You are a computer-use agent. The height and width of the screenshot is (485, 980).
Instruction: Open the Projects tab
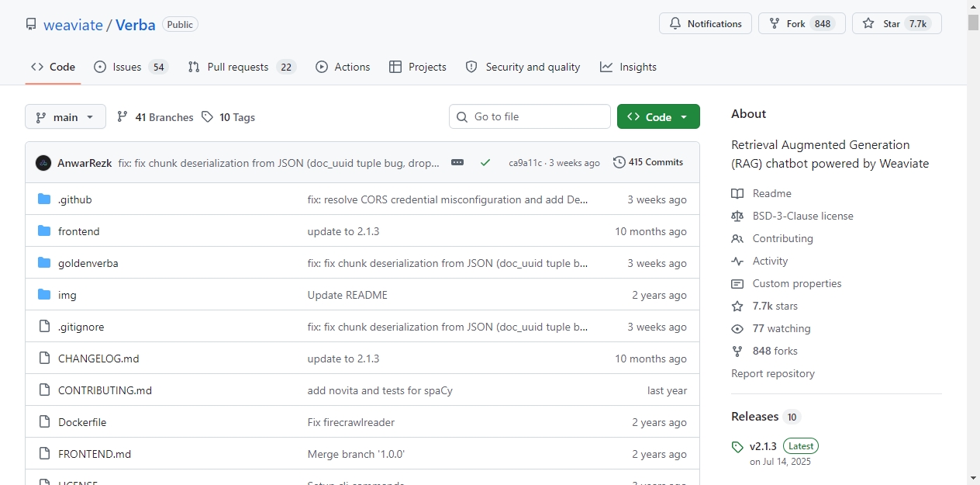coord(418,67)
